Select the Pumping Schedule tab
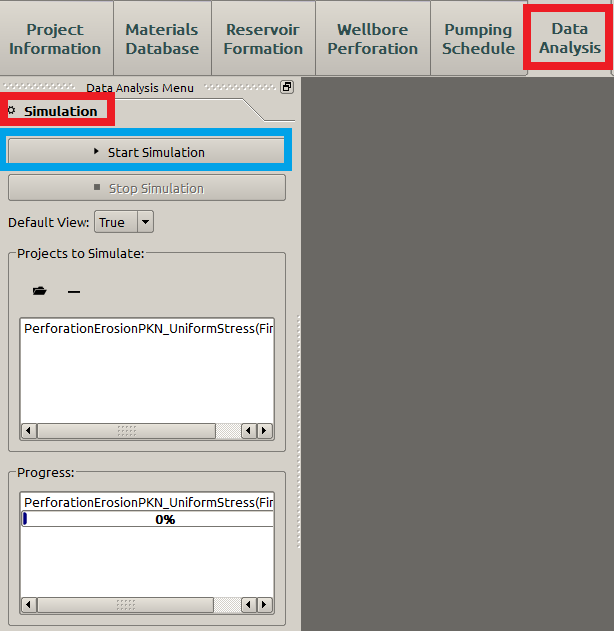This screenshot has height=631, width=614. [x=478, y=38]
